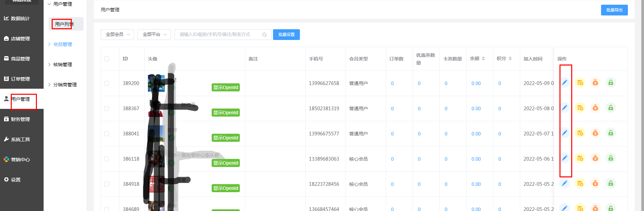Image resolution: width=644 pixels, height=211 pixels.
Task: Click the edit pencil icon for user 389200
Action: pos(565,82)
